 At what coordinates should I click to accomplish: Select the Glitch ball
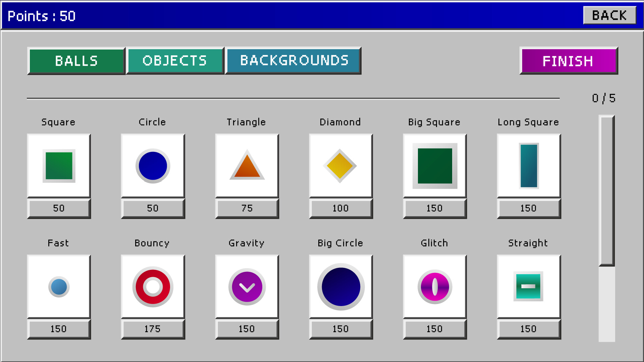click(435, 287)
